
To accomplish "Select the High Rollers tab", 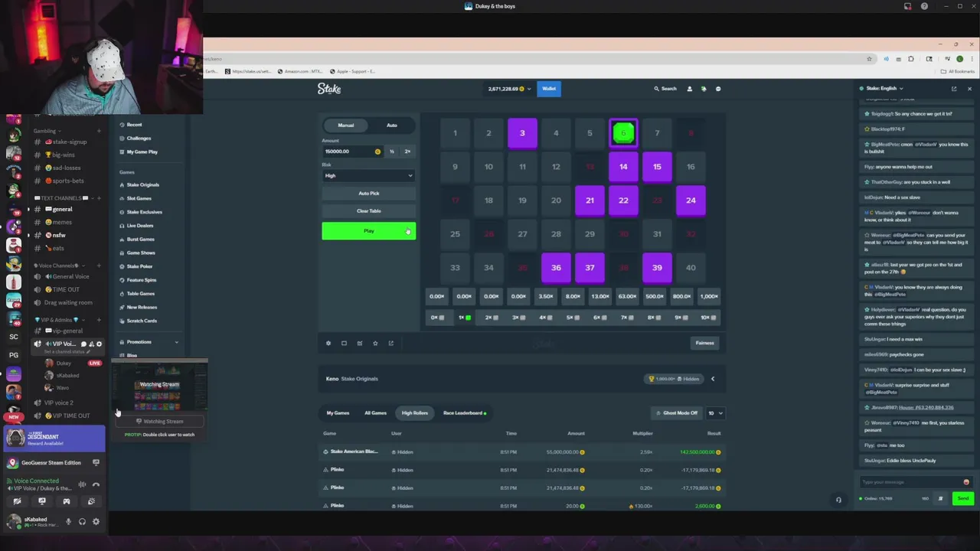I will pyautogui.click(x=415, y=413).
